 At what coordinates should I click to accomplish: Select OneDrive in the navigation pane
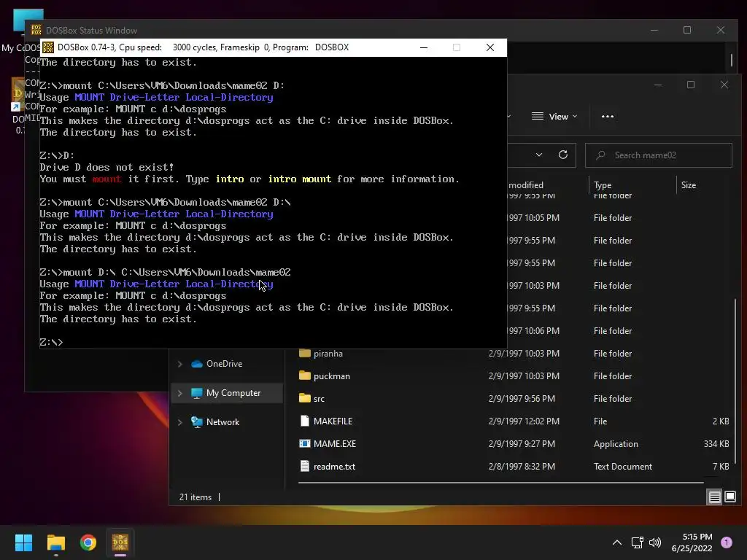coord(224,364)
